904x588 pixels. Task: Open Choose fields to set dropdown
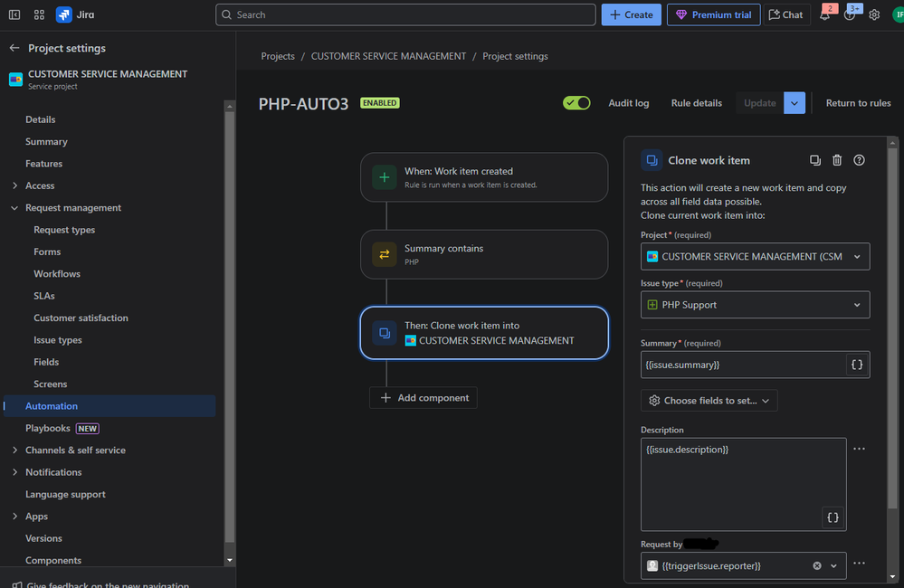(x=709, y=401)
